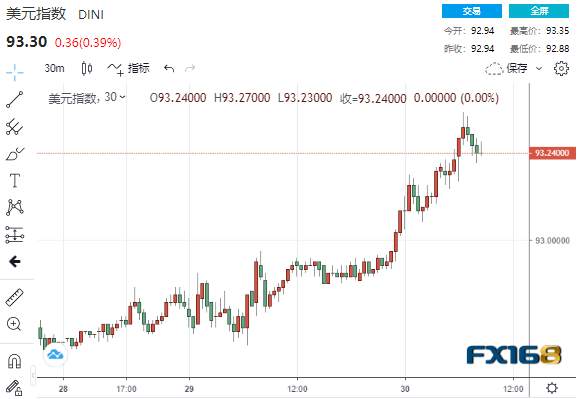
Task: Change the candlestick chart style
Action: (x=87, y=68)
